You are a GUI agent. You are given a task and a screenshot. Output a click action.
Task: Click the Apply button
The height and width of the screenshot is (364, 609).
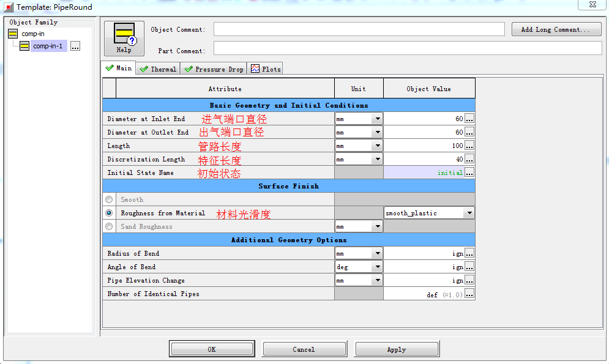click(396, 349)
